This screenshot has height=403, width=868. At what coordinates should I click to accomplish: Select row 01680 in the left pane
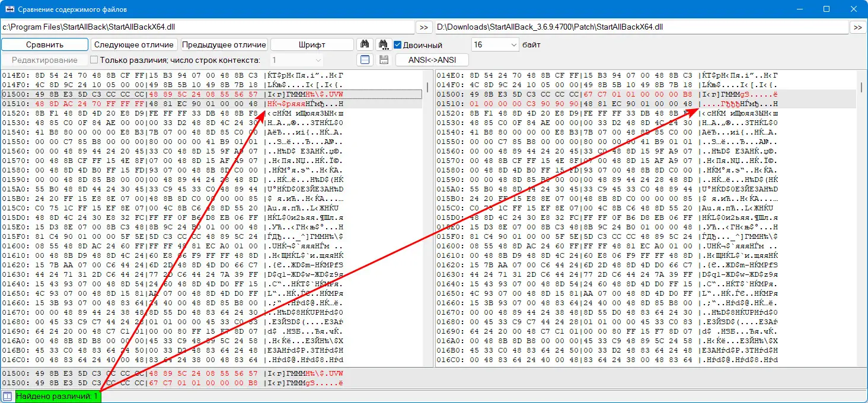[212, 322]
